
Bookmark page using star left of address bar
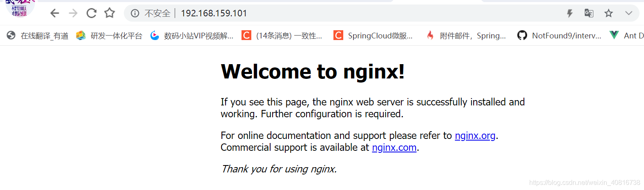point(110,13)
